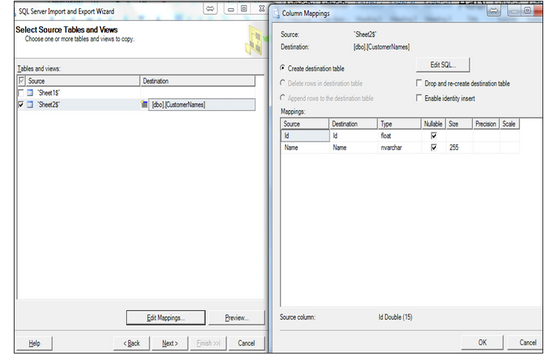Click the Destination header in Tables and views
Viewport: 553px width, 362px height.
198,81
